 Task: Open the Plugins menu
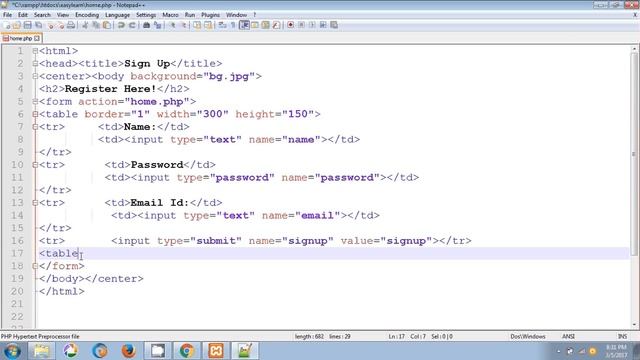[210, 15]
